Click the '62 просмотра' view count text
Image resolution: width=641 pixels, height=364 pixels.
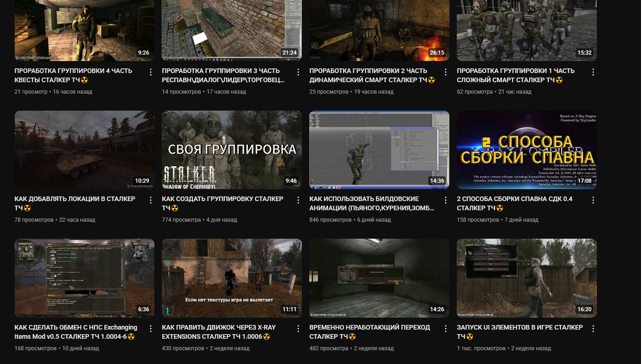(x=475, y=92)
